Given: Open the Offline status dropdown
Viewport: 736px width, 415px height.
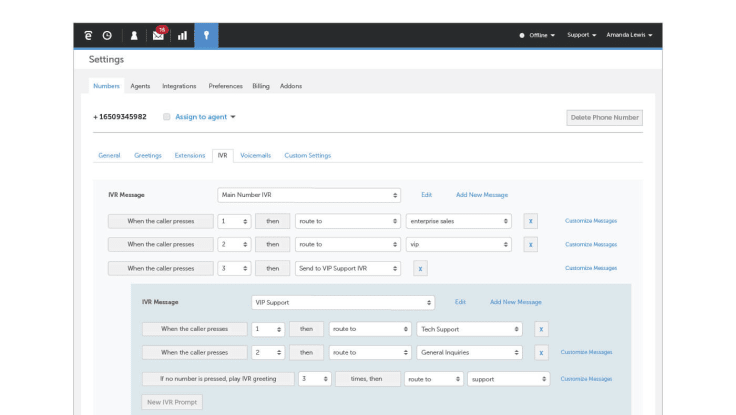Looking at the screenshot, I should click(537, 35).
